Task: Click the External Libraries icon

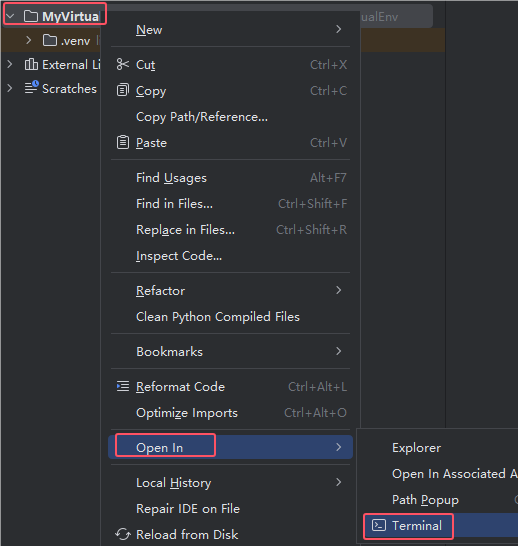Action: tap(31, 64)
